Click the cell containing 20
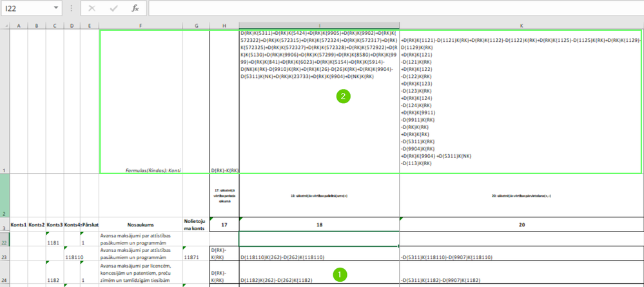 click(x=522, y=224)
